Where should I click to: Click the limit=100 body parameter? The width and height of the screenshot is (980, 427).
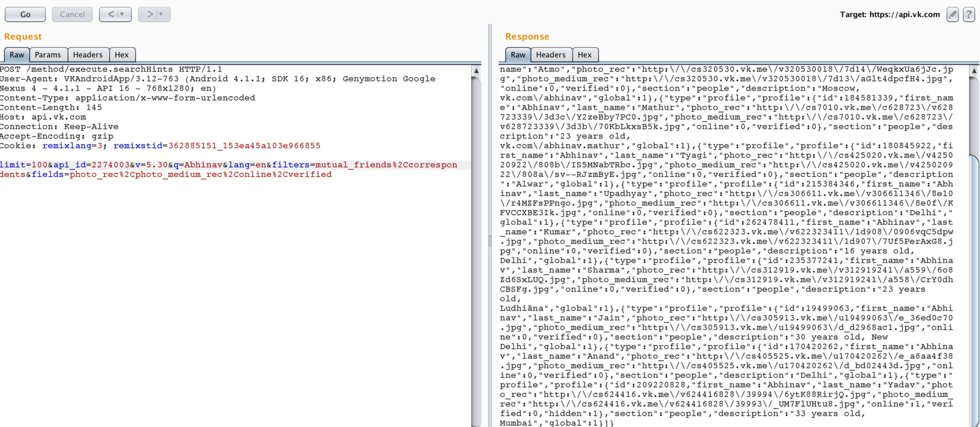24,165
